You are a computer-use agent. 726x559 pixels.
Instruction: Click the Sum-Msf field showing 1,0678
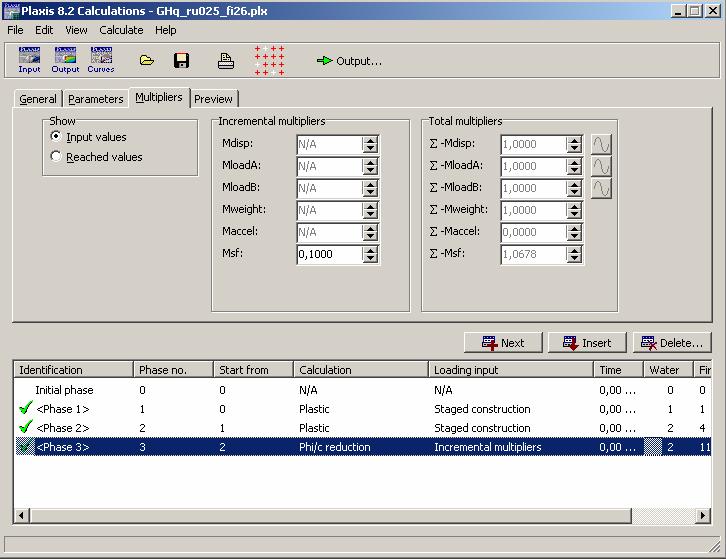click(533, 254)
